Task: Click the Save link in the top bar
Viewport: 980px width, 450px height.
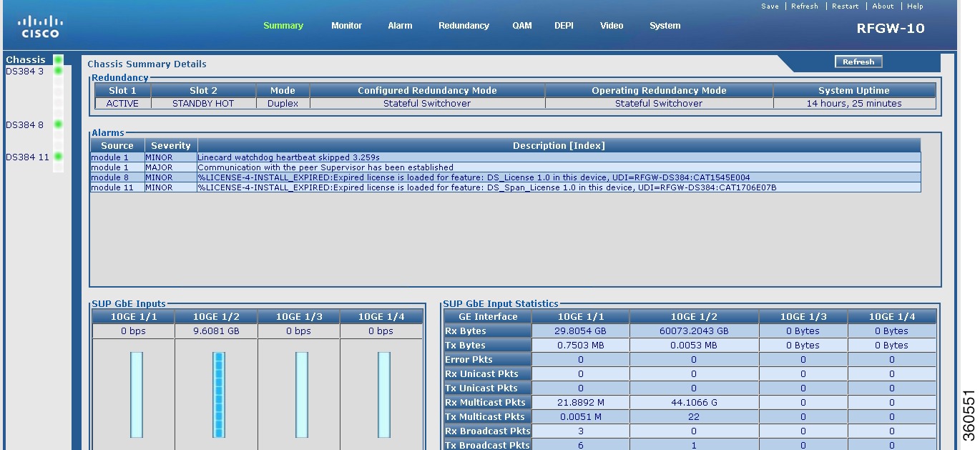Action: click(x=770, y=6)
